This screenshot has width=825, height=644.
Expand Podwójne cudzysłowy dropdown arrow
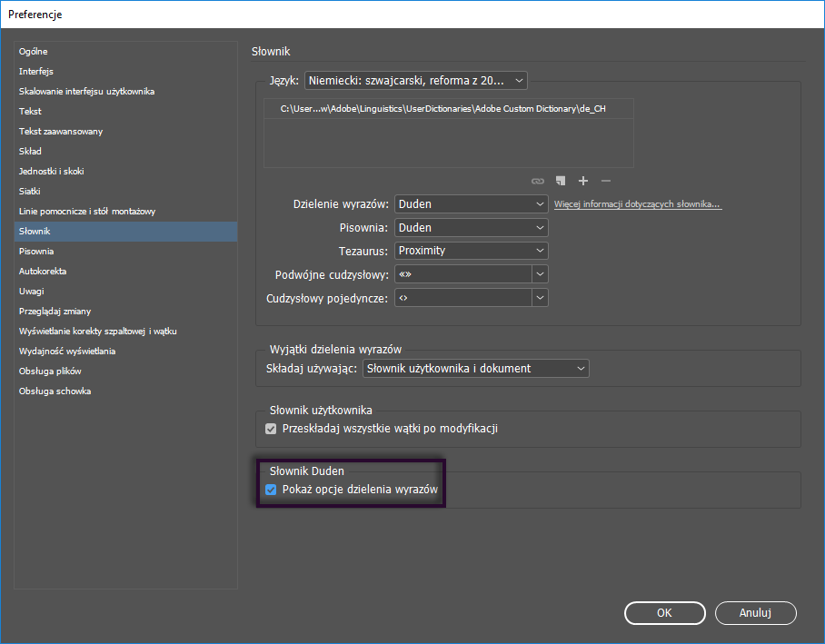(541, 274)
